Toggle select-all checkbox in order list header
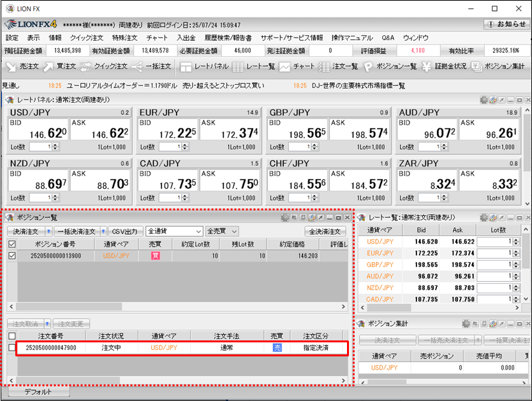 tap(11, 335)
